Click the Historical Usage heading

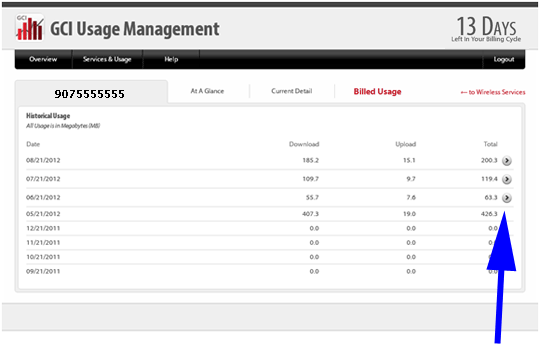[48, 116]
